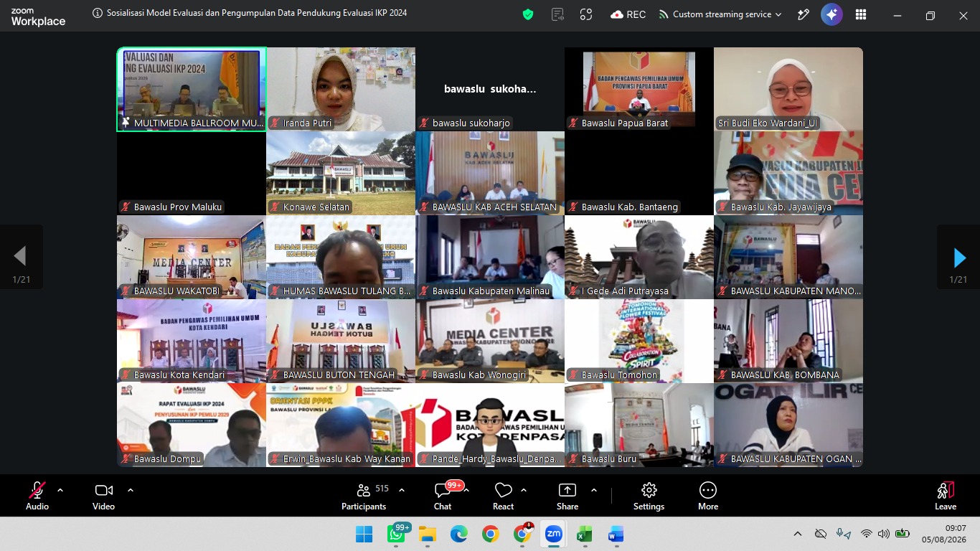Click the "Bawaslu Prov Maluku" name label
Screen dimensions: 980x551
pos(178,207)
